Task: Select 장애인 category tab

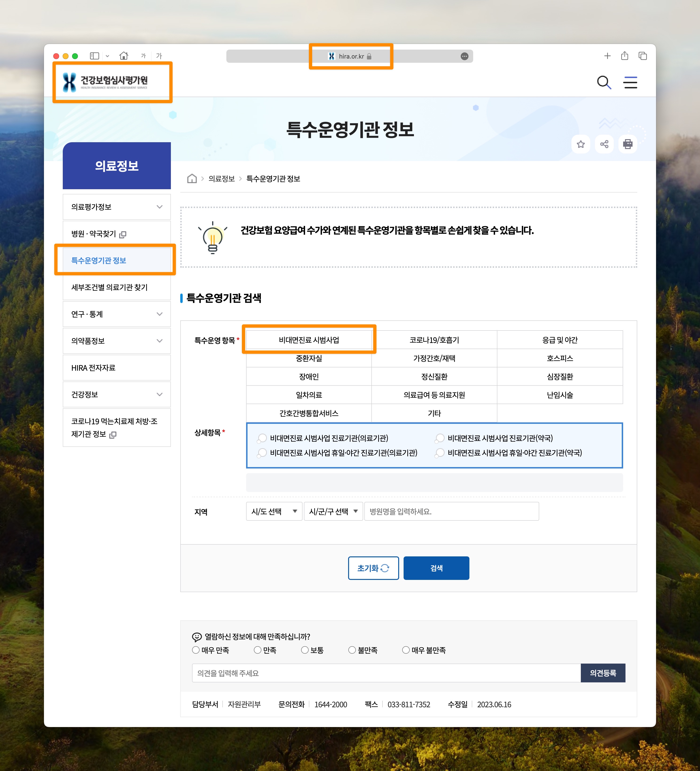Action: (x=309, y=376)
